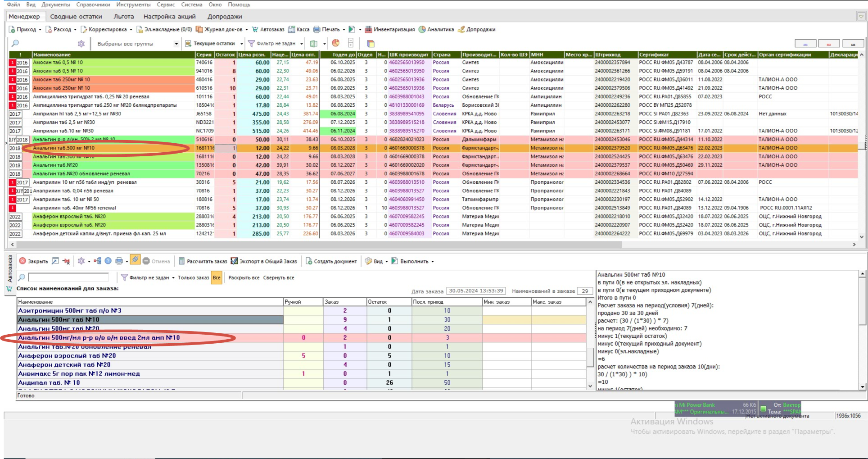Image resolution: width=868 pixels, height=459 pixels.
Task: Expand the Выбраны все группы dropdown
Action: point(176,44)
